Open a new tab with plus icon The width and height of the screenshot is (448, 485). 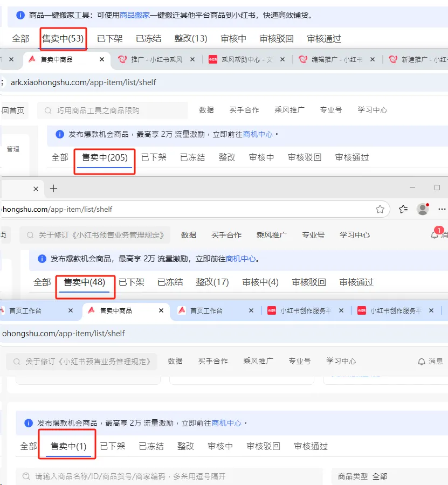click(53, 189)
